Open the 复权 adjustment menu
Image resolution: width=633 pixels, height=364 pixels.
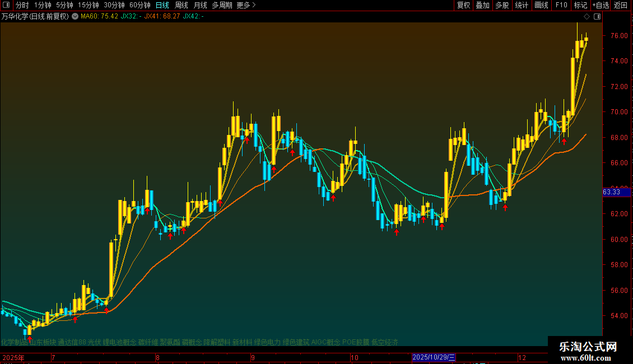click(463, 5)
